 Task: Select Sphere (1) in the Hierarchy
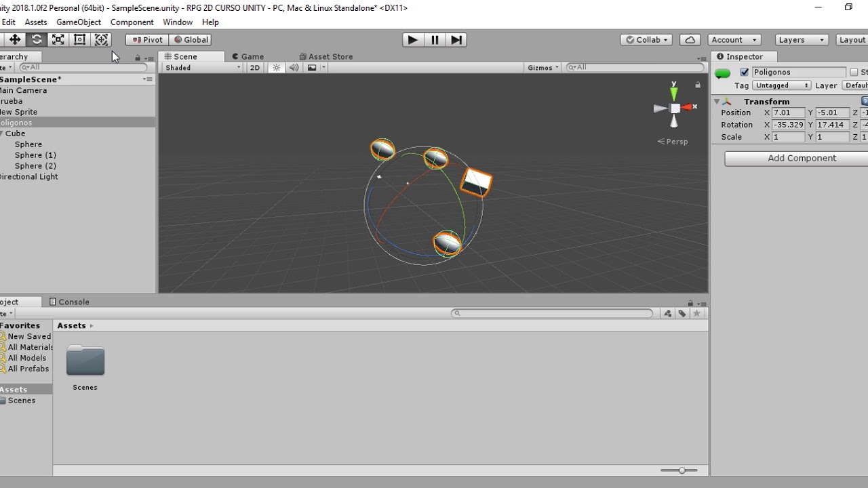point(77,155)
